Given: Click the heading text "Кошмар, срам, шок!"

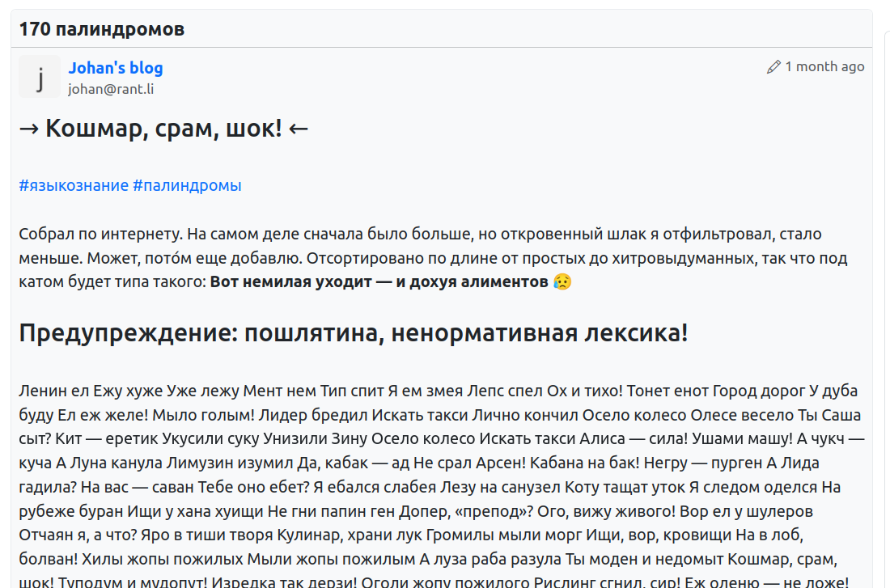Looking at the screenshot, I should point(163,128).
